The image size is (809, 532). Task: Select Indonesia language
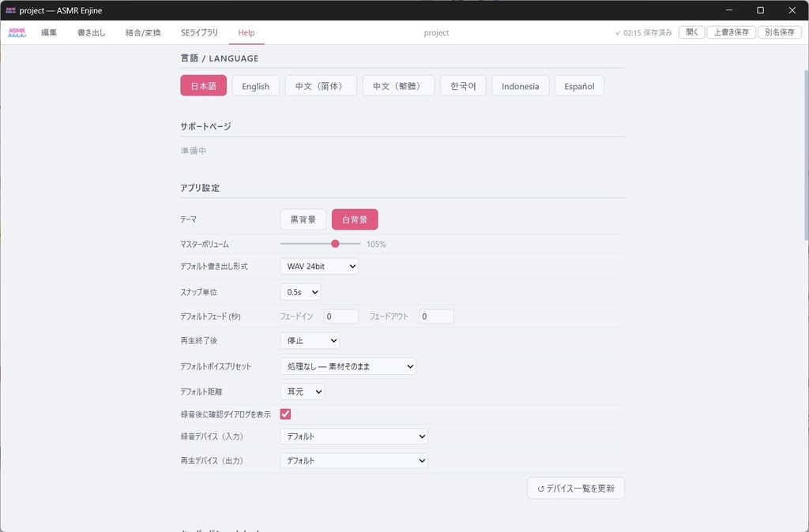[x=520, y=85]
